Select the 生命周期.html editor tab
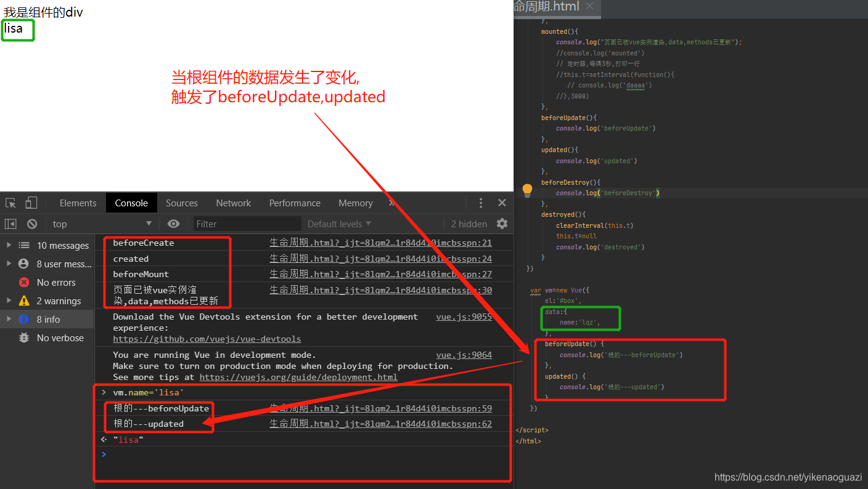 [547, 6]
